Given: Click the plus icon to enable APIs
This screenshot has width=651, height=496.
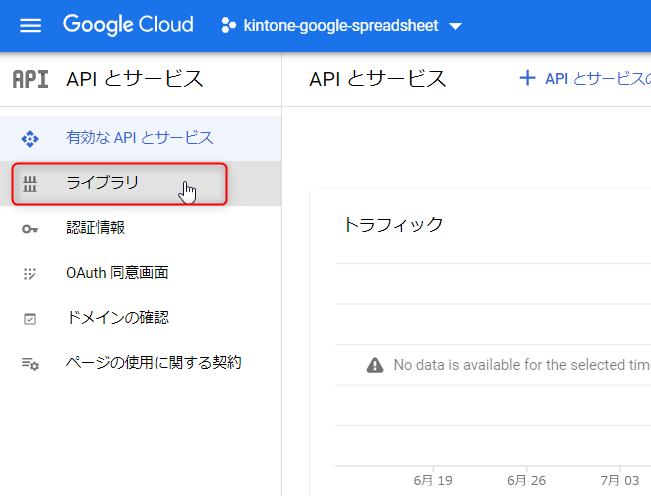Looking at the screenshot, I should click(527, 79).
